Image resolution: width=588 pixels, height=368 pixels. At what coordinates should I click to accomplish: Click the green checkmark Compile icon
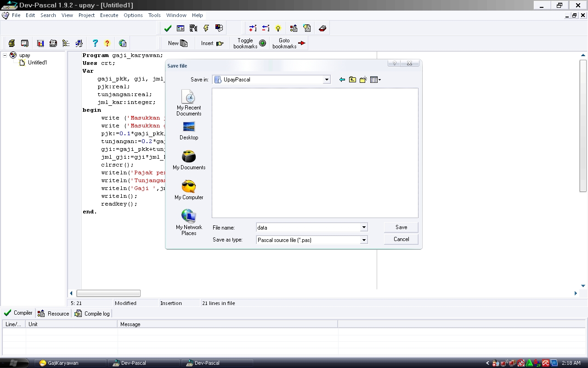168,29
